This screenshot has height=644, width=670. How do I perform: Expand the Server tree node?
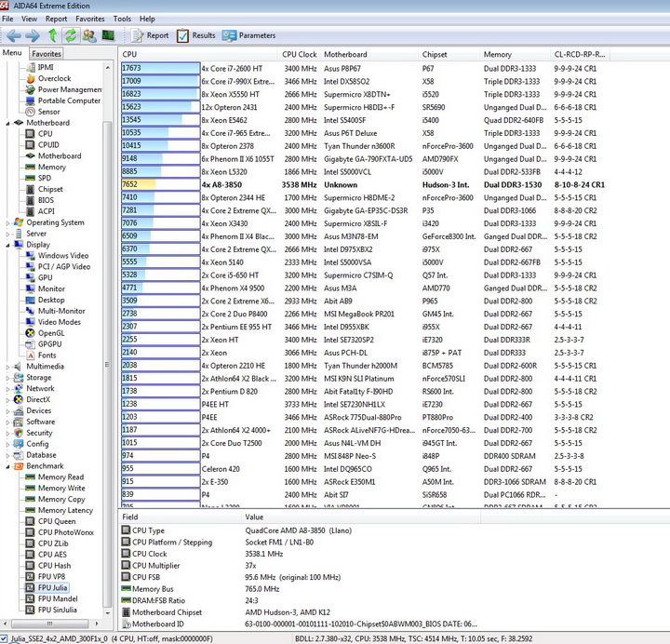7,234
